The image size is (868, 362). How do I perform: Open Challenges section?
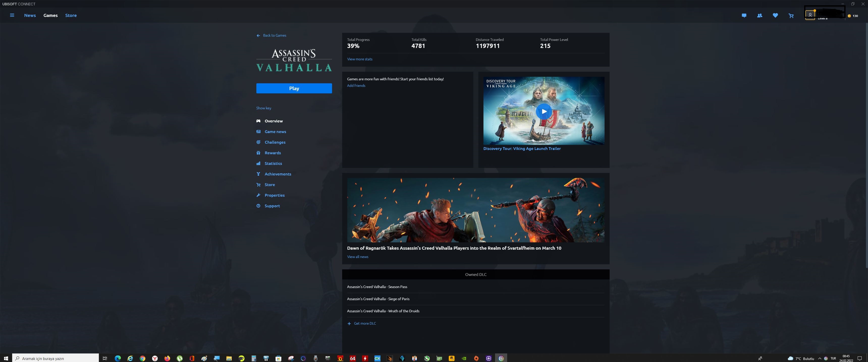tap(275, 142)
